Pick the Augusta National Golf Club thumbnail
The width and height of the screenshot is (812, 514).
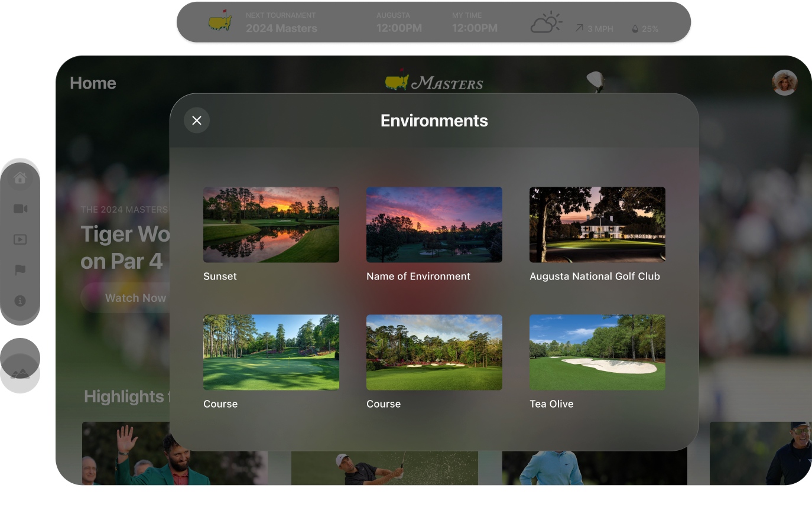click(597, 225)
